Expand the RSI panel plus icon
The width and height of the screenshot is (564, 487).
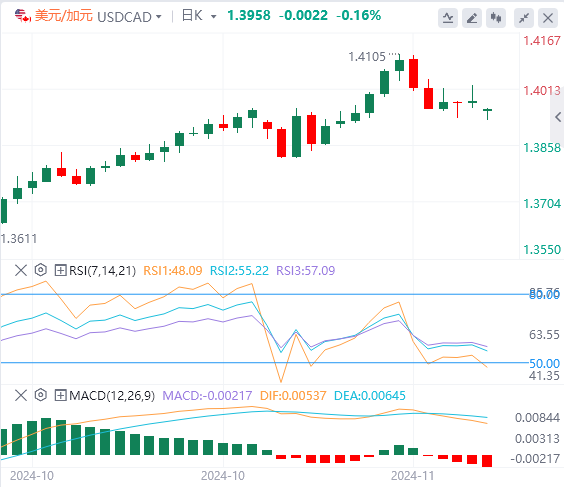60,270
